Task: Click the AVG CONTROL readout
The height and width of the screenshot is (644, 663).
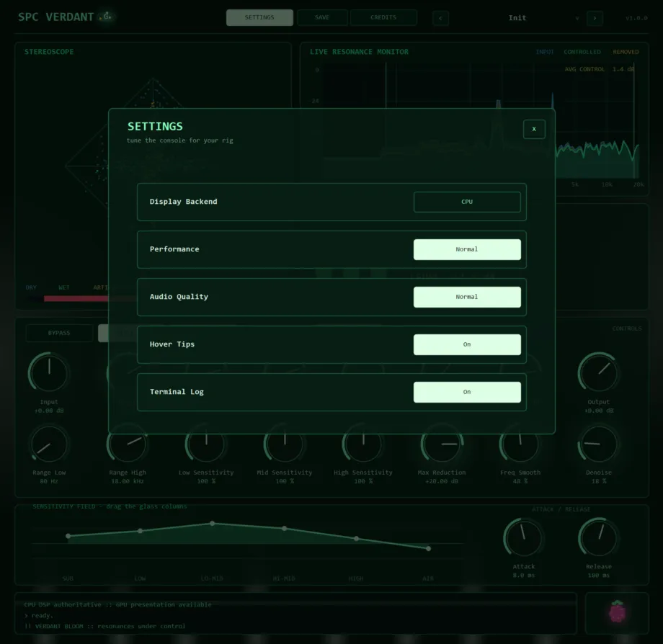Action: [600, 69]
